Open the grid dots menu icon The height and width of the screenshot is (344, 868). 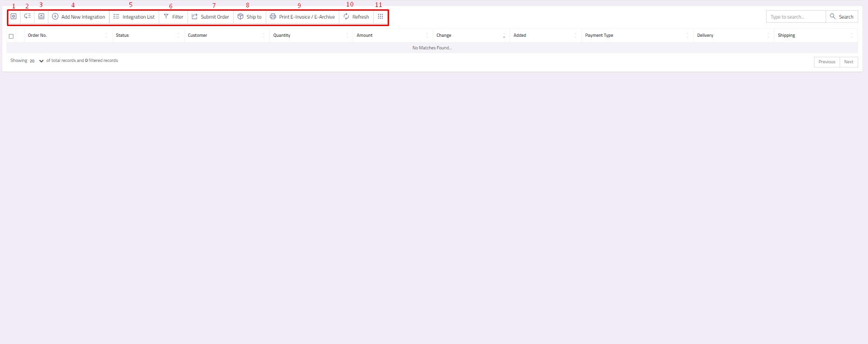click(380, 17)
